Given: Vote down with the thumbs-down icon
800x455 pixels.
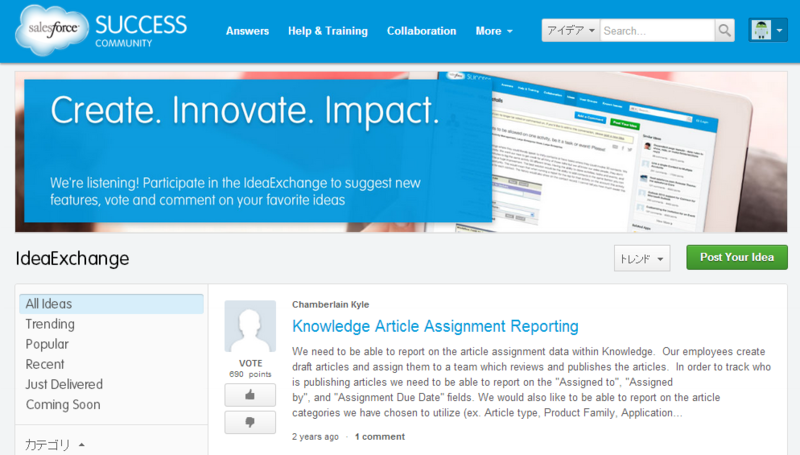Looking at the screenshot, I should [250, 422].
